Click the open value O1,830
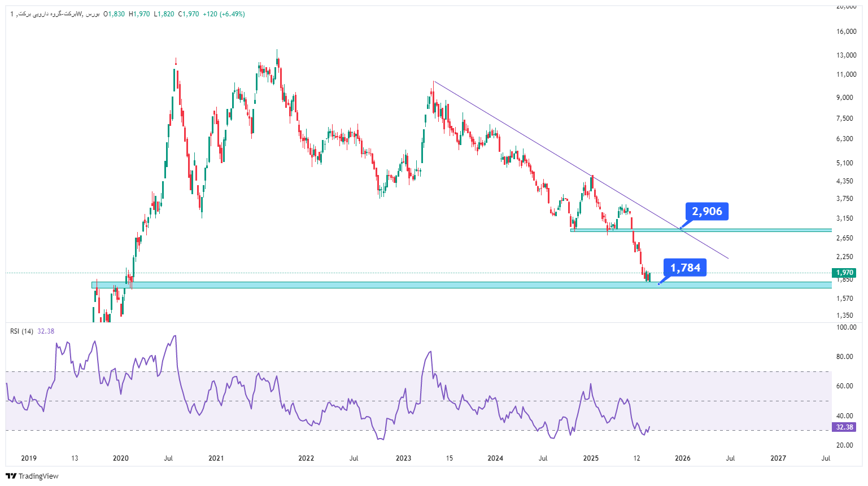Viewport: 868px width, 486px height. coord(114,14)
